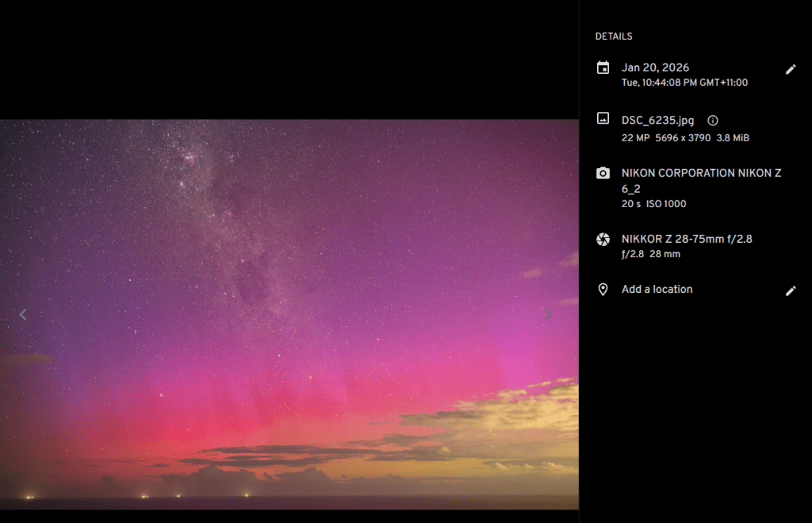Screen dimensions: 812x523
Task: Click the DSC_6235.jpg filename
Action: [x=657, y=121]
